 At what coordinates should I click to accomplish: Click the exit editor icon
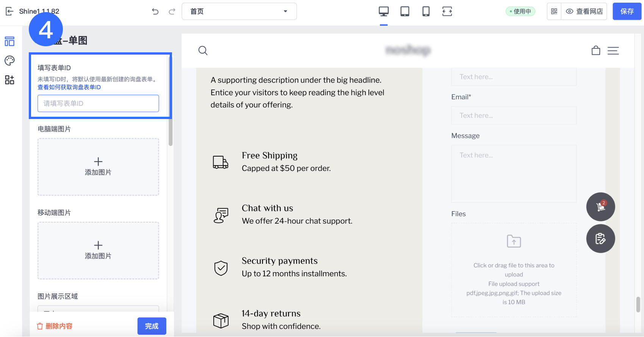10,11
